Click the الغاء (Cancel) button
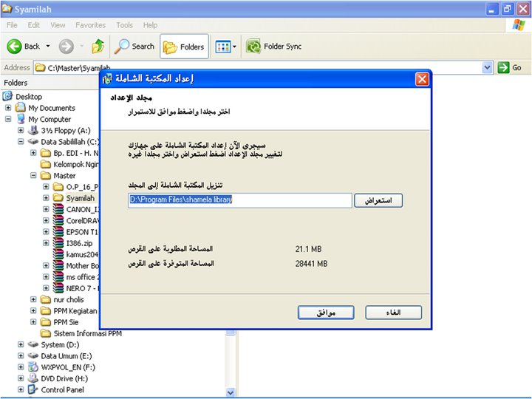This screenshot has width=532, height=399. click(394, 313)
